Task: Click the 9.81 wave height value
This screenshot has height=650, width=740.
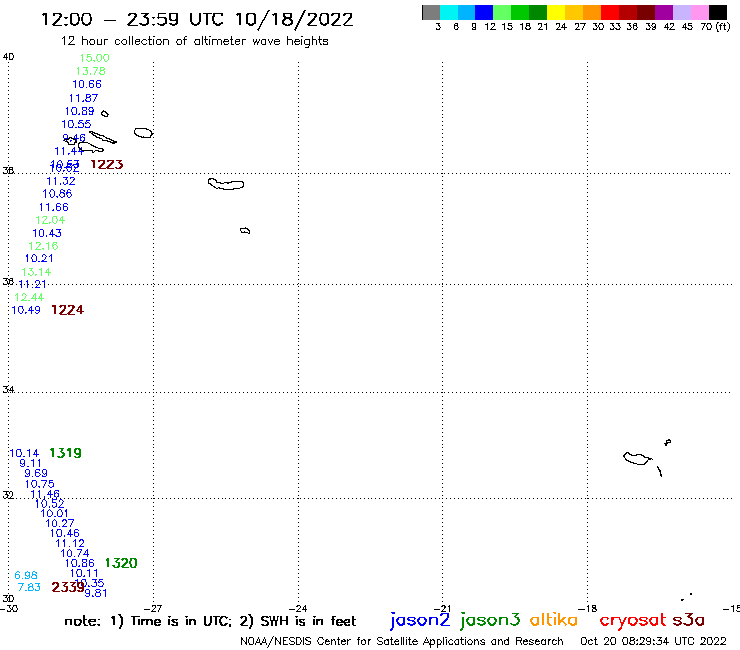Action: [x=96, y=593]
